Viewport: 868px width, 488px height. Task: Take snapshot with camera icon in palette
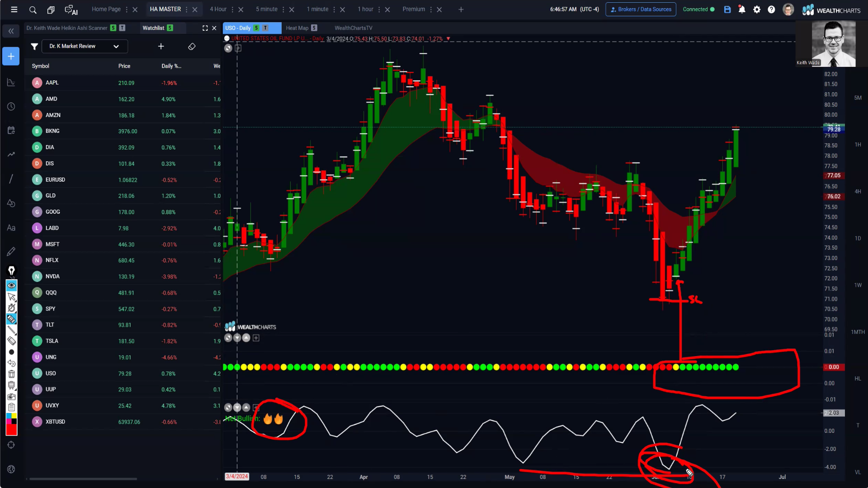click(x=12, y=397)
